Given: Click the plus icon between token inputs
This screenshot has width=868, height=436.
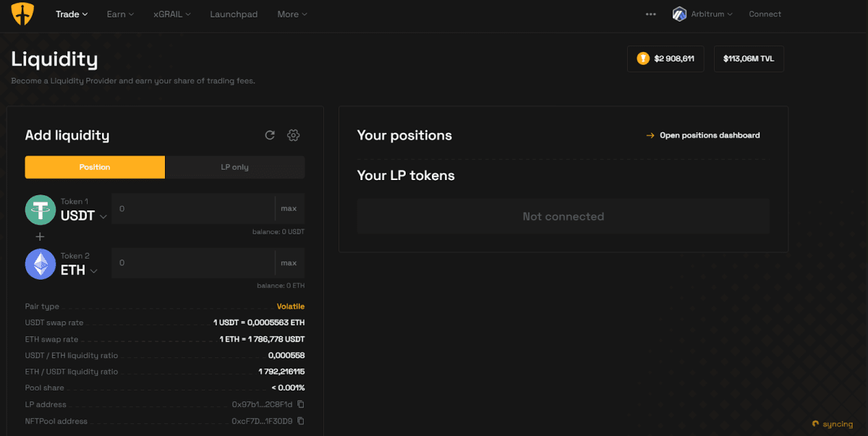Looking at the screenshot, I should [x=40, y=236].
